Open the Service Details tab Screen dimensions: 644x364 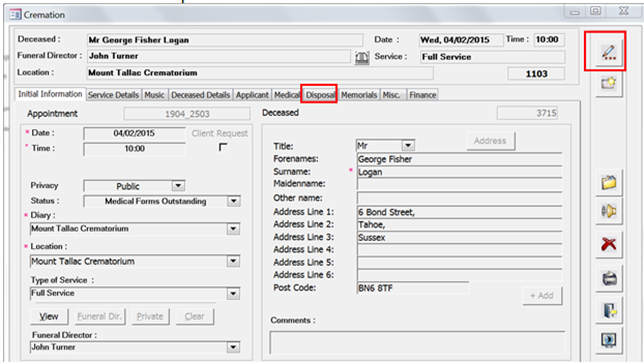tap(113, 95)
